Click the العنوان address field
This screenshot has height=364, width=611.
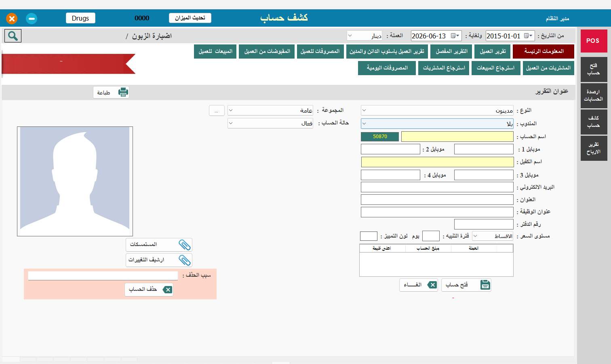[437, 200]
